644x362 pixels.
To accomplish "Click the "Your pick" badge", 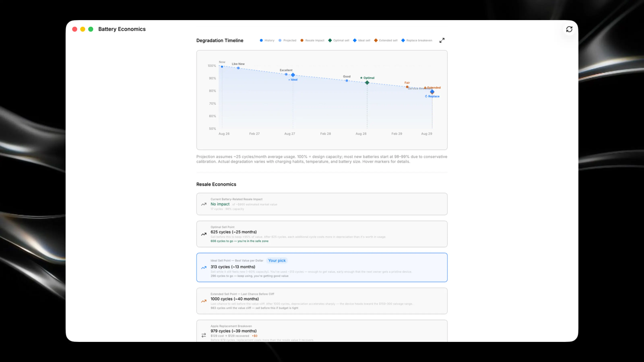I will (277, 261).
